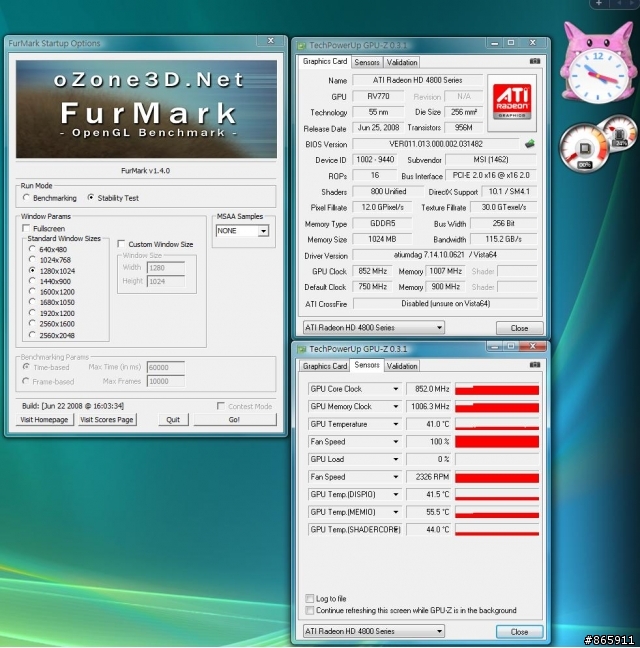640x648 pixels.
Task: Click Fan Speed percent red graph bar
Action: coord(497,442)
